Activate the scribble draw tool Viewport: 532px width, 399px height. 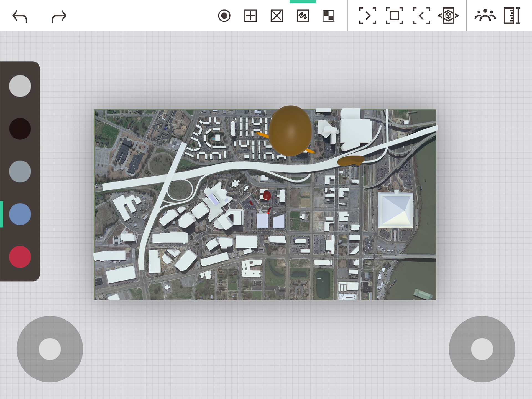pos(303,16)
